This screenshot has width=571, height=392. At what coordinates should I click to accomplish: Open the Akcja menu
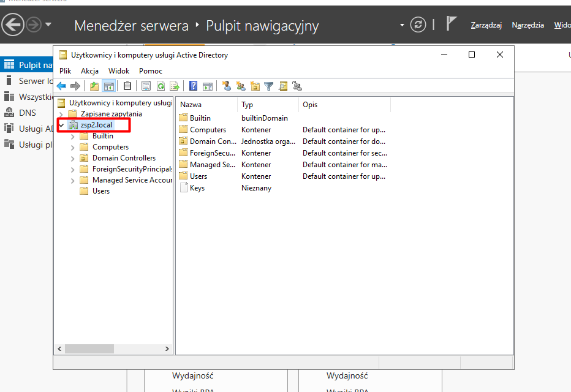[x=89, y=71]
